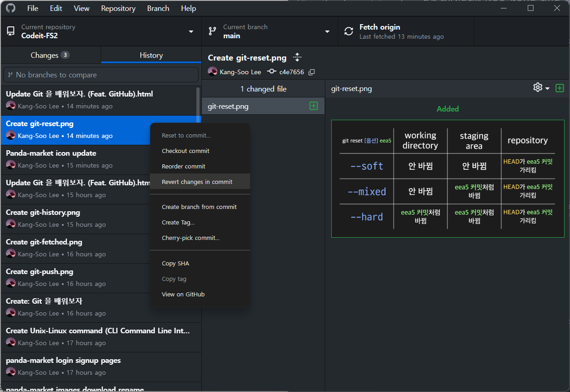Viewport: 570px width, 392px height.
Task: Choose Cherry-pick commit… option
Action: pos(200,238)
